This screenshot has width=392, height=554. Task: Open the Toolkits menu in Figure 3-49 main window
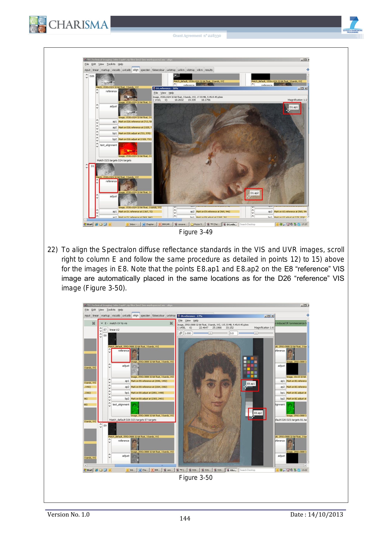click(111, 64)
